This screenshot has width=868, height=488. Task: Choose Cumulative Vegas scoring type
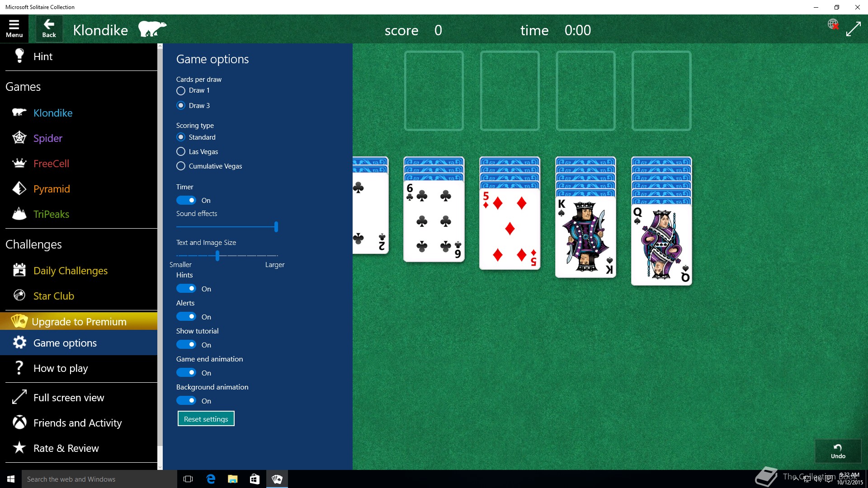[181, 166]
